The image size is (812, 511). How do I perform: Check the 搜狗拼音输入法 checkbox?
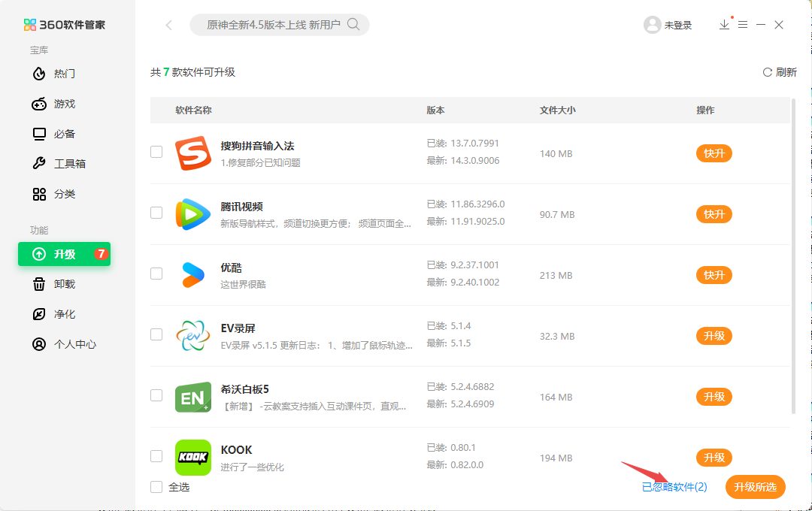pyautogui.click(x=156, y=152)
